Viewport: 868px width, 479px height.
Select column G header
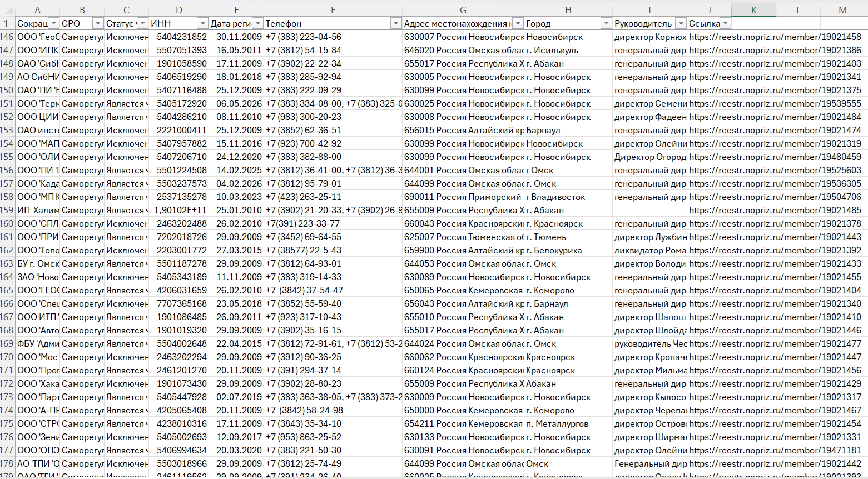(x=463, y=10)
